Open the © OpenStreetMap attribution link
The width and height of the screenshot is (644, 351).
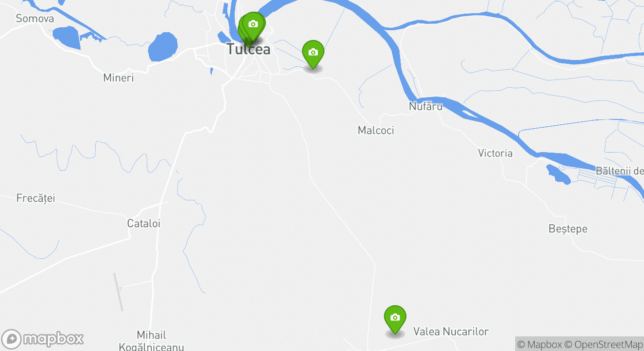604,344
